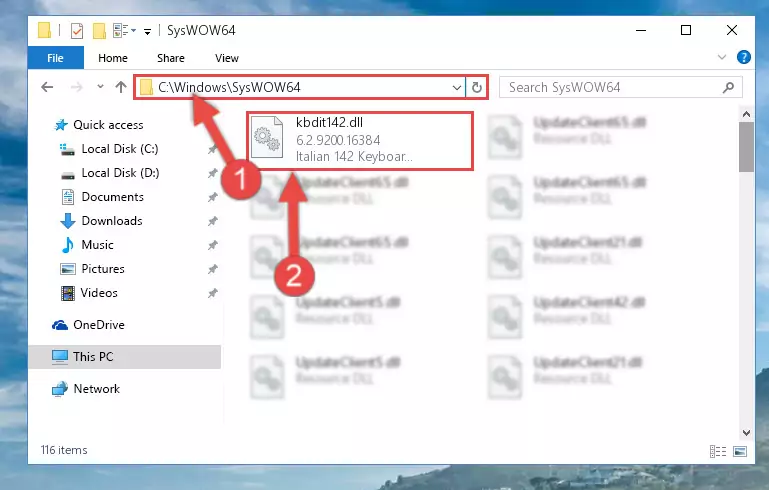Select the kbdit142.dll file
The image size is (769, 490).
[x=360, y=141]
